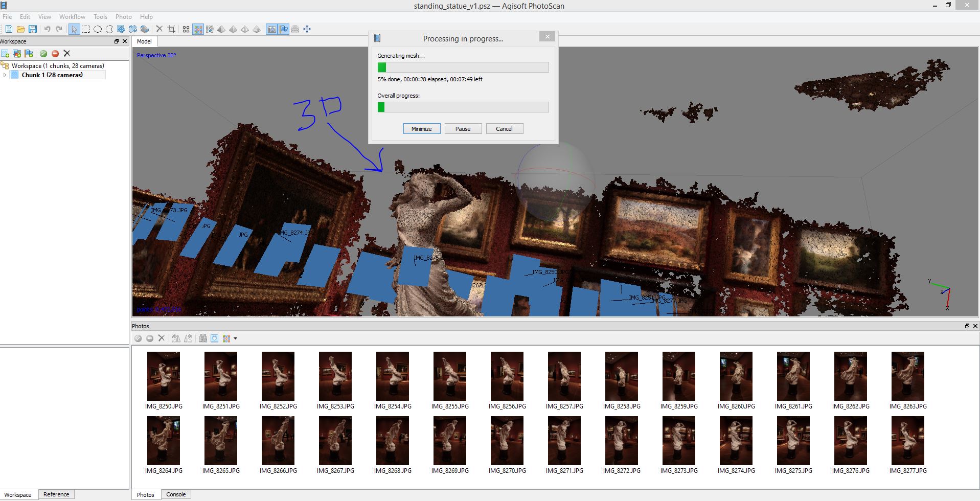Select the Rotate Region tool
The width and height of the screenshot is (980, 501).
coord(145,29)
